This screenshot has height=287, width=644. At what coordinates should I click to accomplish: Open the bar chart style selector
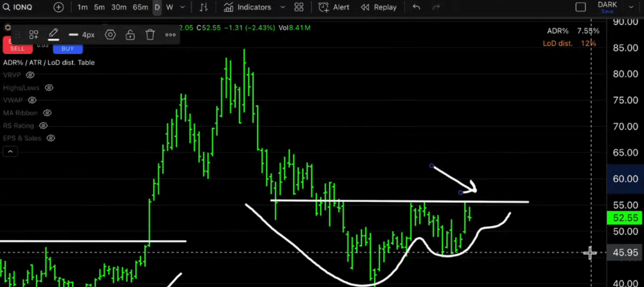click(x=203, y=7)
